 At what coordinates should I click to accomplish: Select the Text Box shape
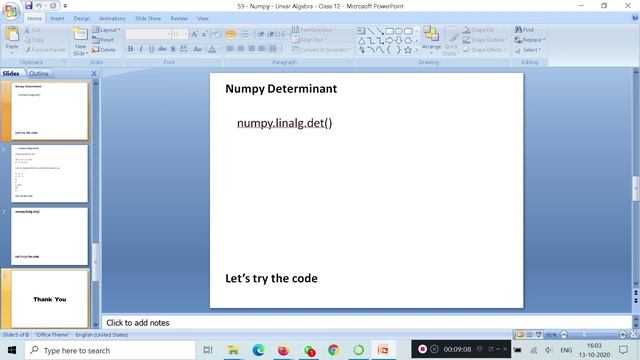[x=361, y=31]
